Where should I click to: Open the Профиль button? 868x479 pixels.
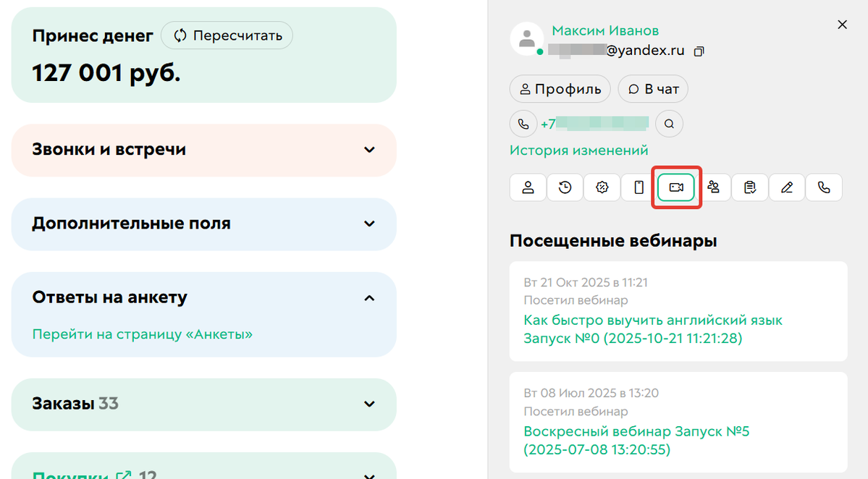coord(560,88)
